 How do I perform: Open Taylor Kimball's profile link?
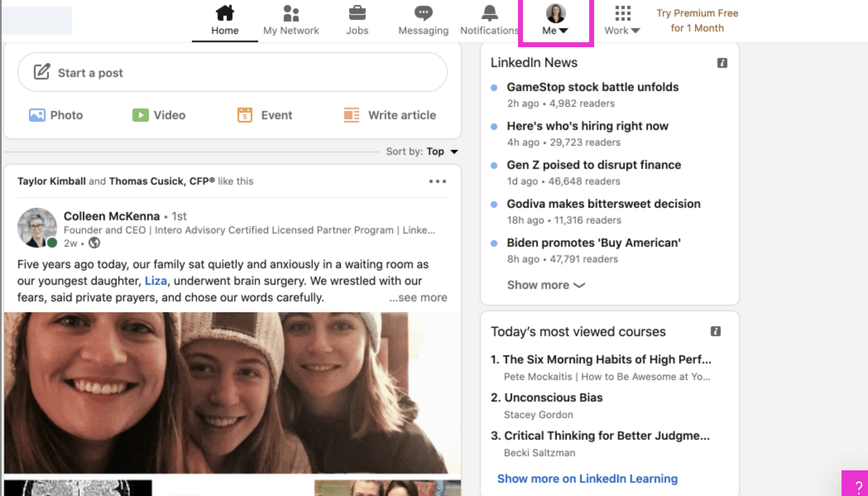[x=51, y=181]
